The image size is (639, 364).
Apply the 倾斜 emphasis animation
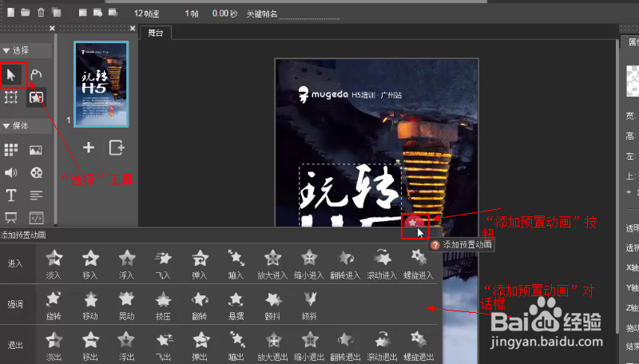[x=309, y=306]
